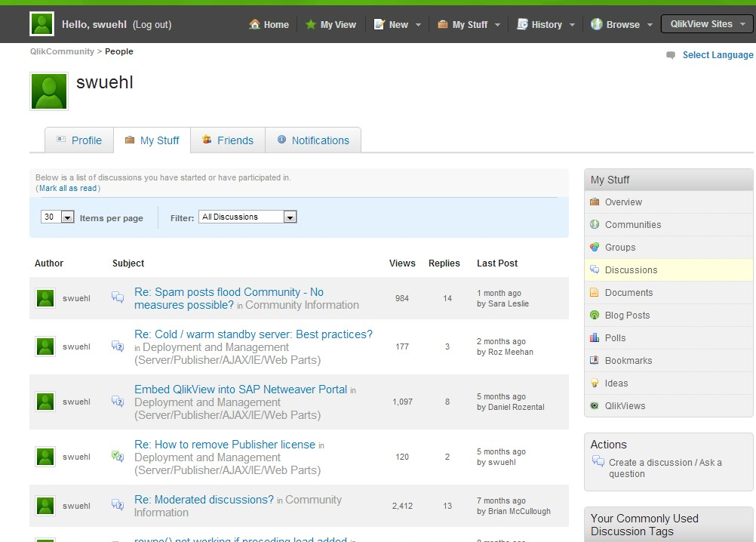Click the Replies column header
The height and width of the screenshot is (542, 756).
point(444,263)
